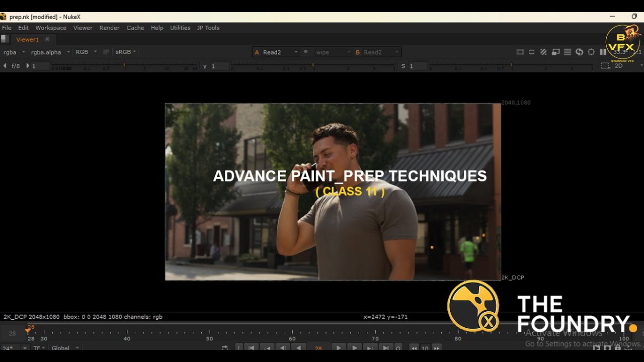
Task: Open the RGB display channels dropdown
Action: (86, 52)
